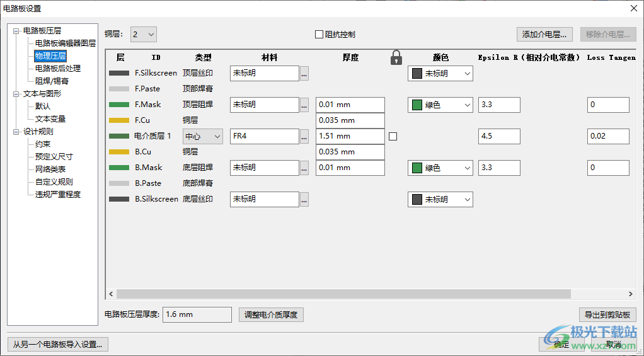
Task: Select 电路板后处理 in the tree
Action: tap(58, 69)
